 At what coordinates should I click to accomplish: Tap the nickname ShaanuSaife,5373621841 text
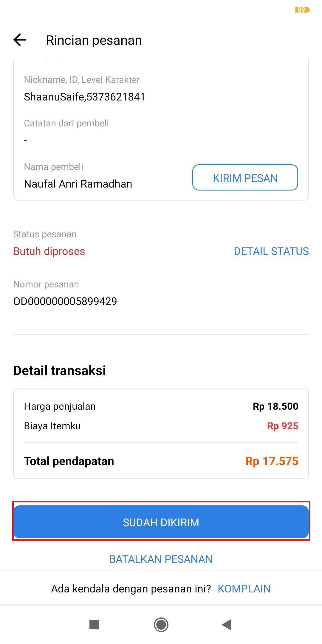pos(84,97)
